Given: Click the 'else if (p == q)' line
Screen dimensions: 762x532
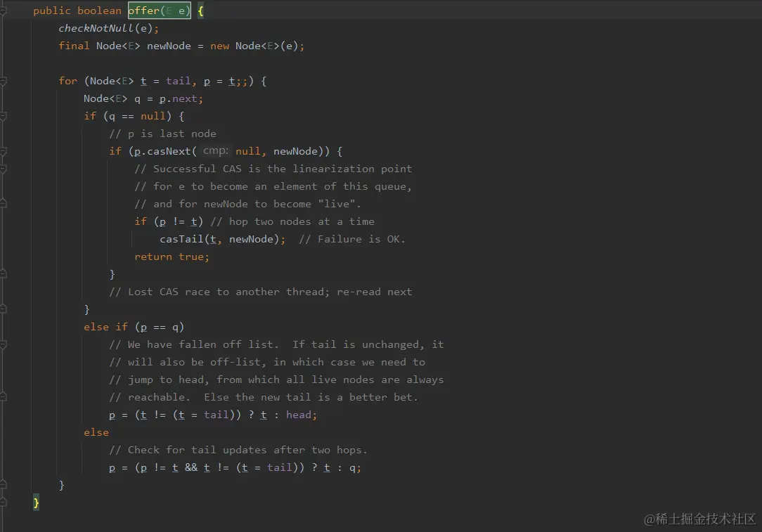Looking at the screenshot, I should tap(134, 327).
